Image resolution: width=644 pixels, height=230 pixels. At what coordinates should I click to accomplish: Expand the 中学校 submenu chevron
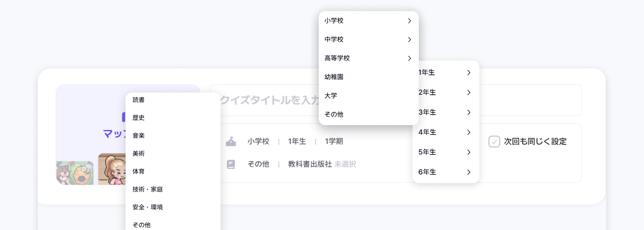[409, 39]
